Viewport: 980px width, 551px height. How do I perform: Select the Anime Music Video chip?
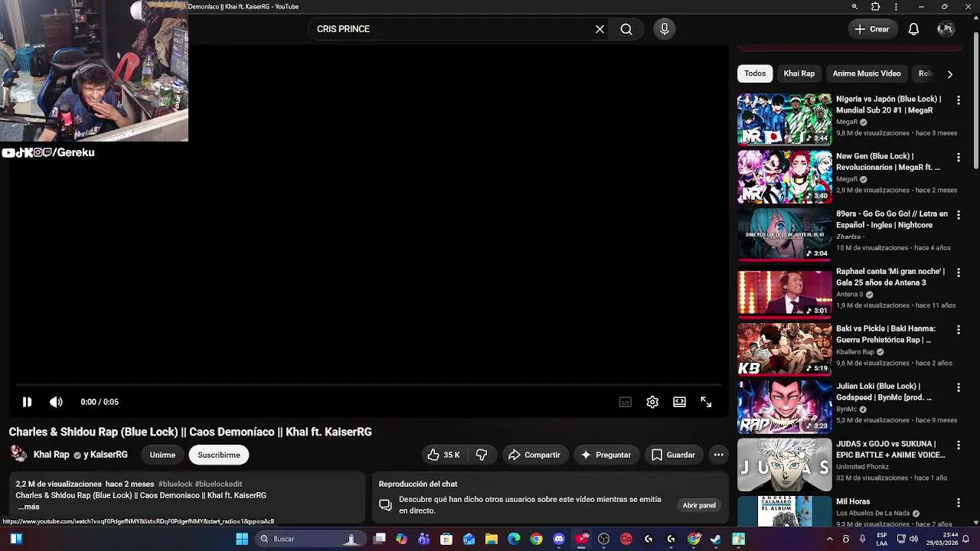[x=867, y=73]
